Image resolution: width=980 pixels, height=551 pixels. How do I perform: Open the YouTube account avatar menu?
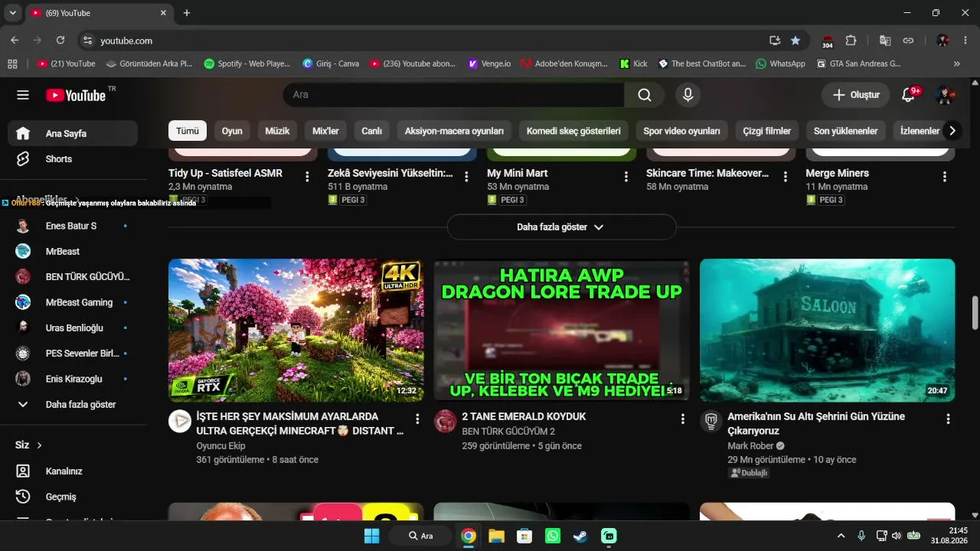[944, 95]
